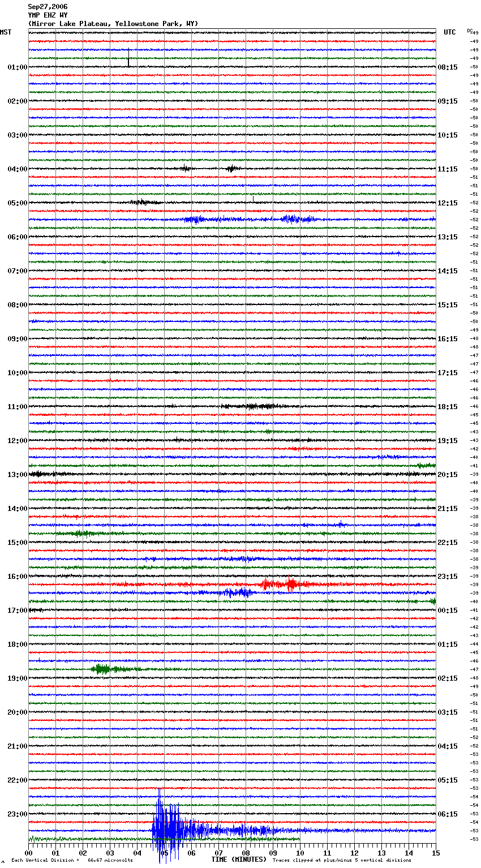Screen dimensions: 481x868
Task: Select the 14:00 MST time label
Action: [x=18, y=509]
